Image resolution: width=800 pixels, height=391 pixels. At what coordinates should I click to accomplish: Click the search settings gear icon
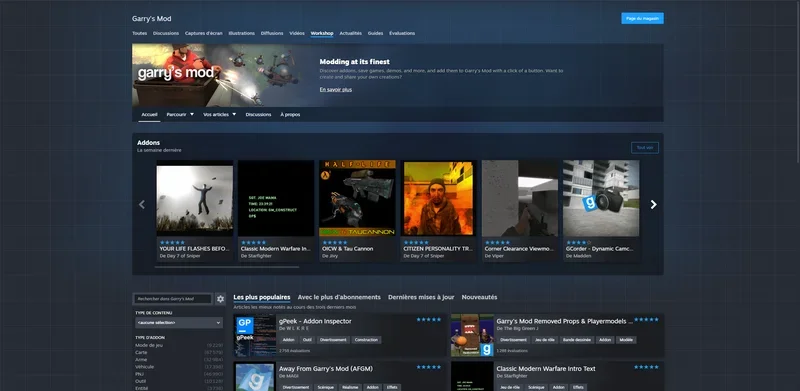pyautogui.click(x=220, y=299)
